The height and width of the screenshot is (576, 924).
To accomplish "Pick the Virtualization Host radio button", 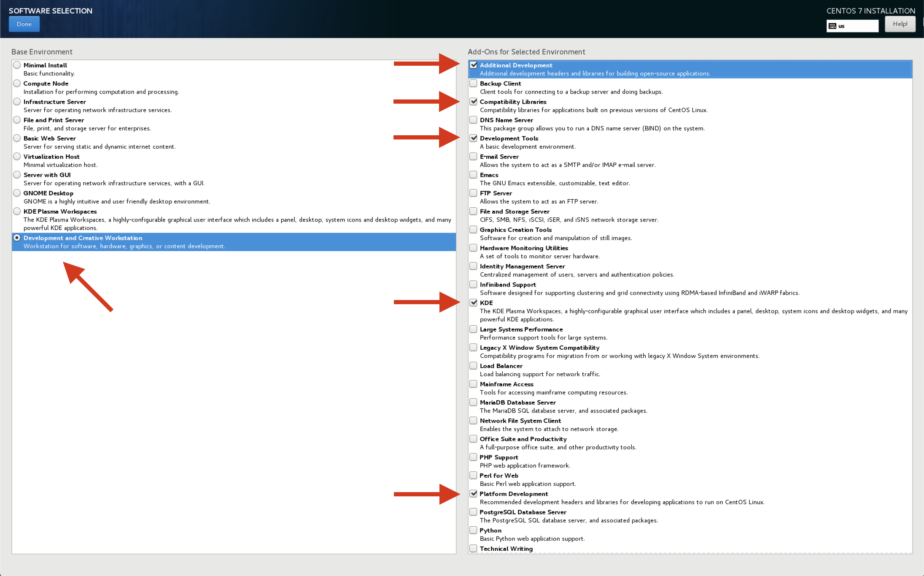I will pyautogui.click(x=17, y=156).
